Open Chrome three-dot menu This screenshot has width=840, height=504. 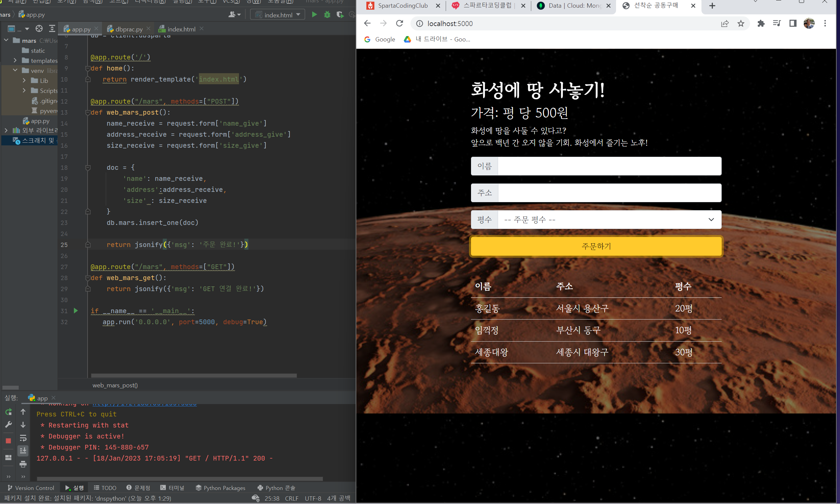(825, 23)
